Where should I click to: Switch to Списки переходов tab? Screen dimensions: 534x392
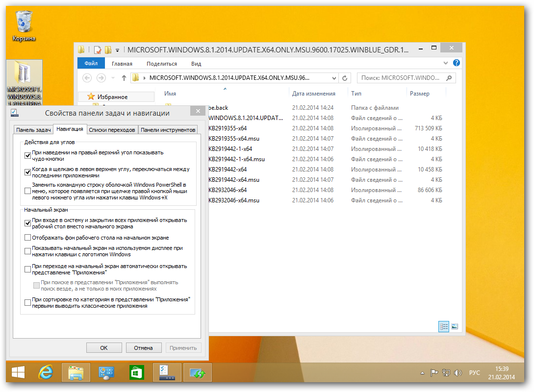[112, 130]
